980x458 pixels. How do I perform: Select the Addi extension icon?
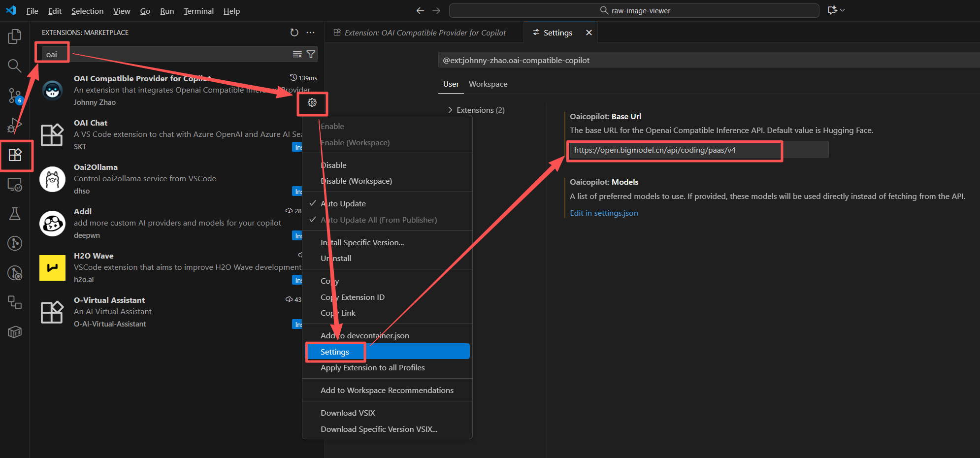pyautogui.click(x=52, y=224)
